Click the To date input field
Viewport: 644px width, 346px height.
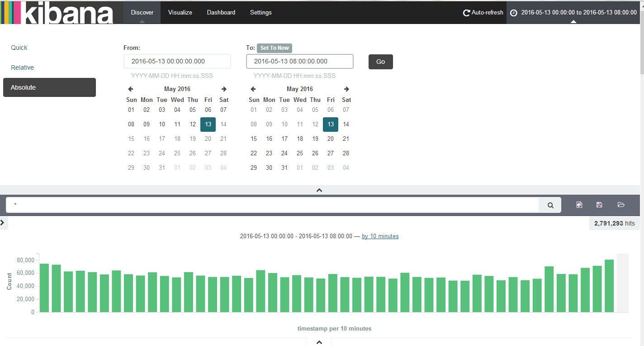(299, 62)
